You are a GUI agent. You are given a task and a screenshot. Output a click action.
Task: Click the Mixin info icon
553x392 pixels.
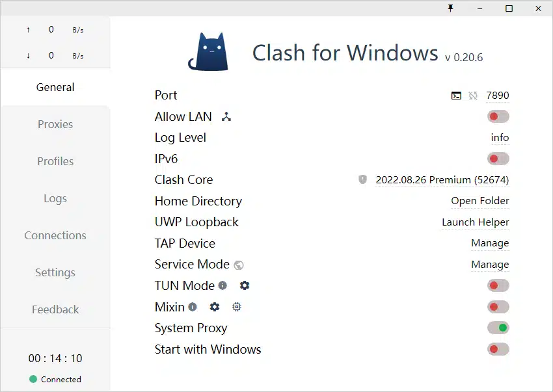[194, 307]
